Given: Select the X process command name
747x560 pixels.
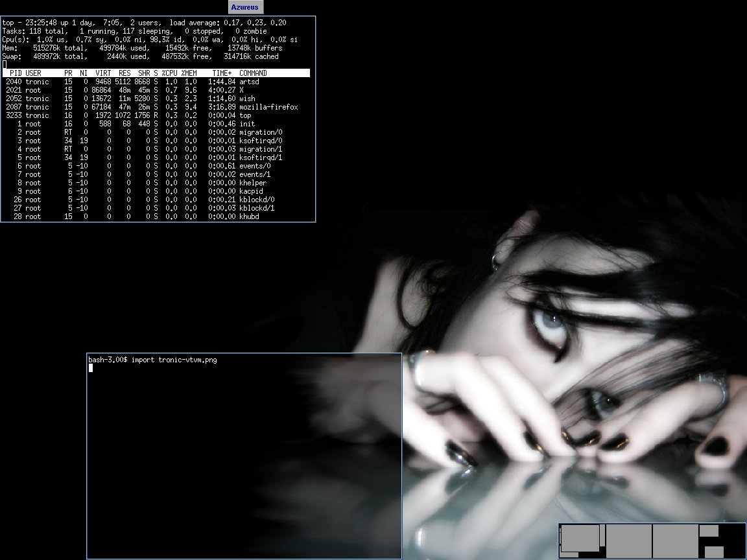Looking at the screenshot, I should tap(241, 90).
